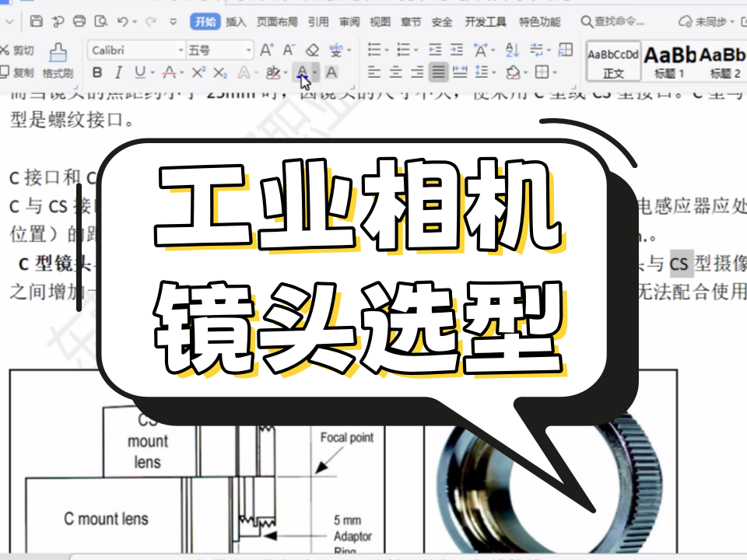The height and width of the screenshot is (560, 747).
Task: Click the sort A-Z icon
Action: click(x=512, y=51)
